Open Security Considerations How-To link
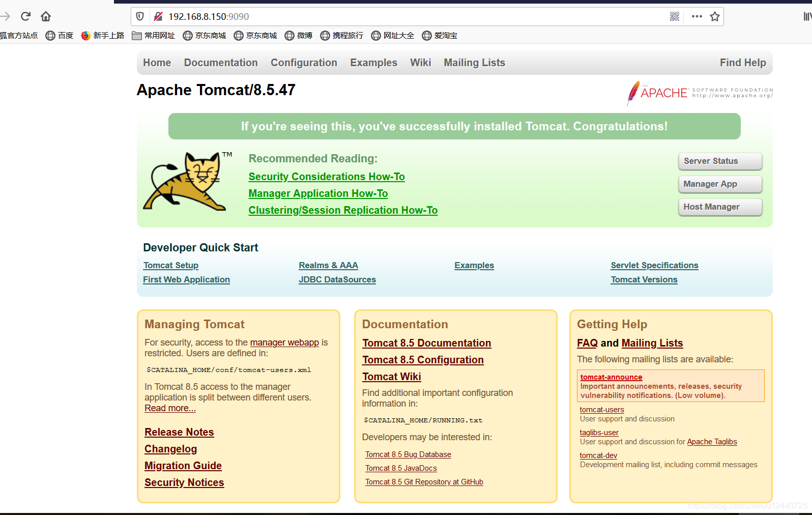This screenshot has width=812, height=515. [x=327, y=177]
